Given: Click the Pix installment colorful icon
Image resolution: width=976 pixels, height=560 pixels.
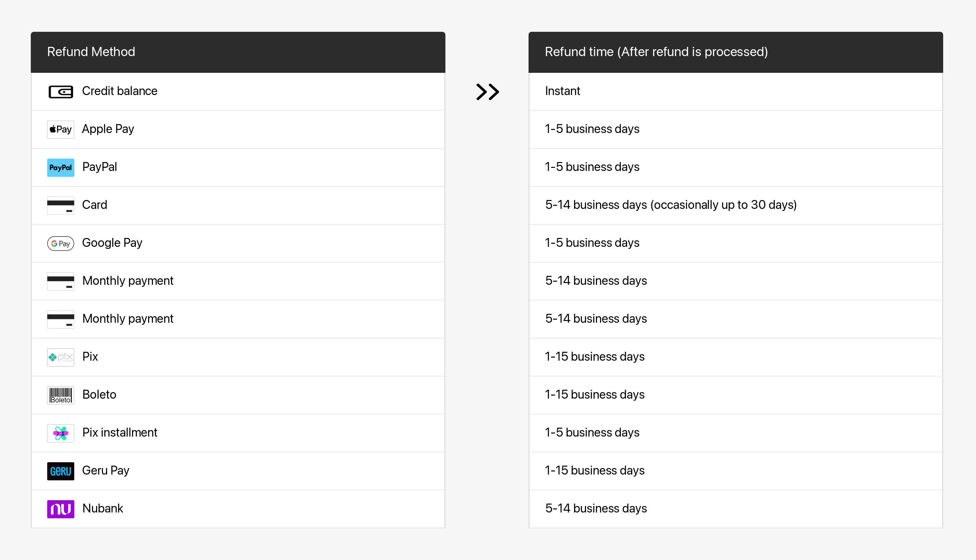Looking at the screenshot, I should click(x=61, y=433).
